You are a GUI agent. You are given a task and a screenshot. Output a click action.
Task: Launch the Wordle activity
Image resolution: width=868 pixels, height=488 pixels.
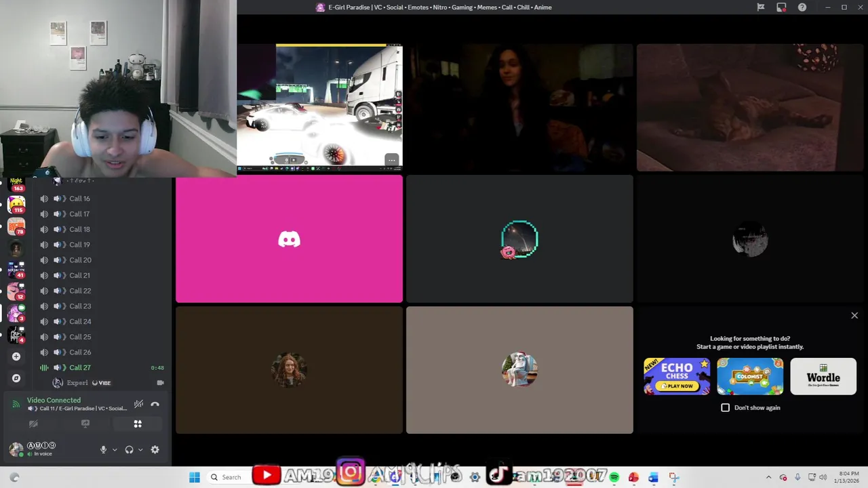823,376
